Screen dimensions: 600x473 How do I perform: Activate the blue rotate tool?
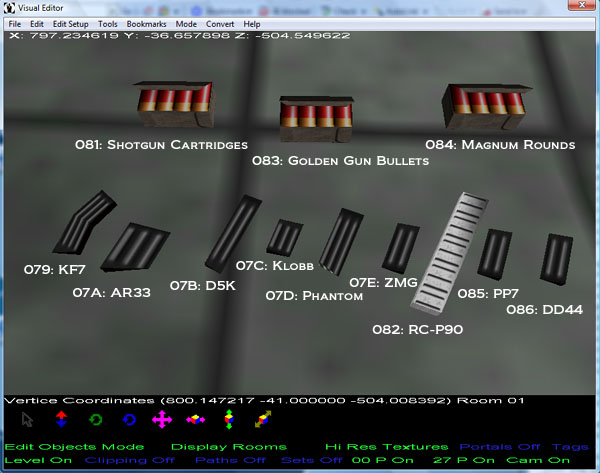pyautogui.click(x=129, y=420)
